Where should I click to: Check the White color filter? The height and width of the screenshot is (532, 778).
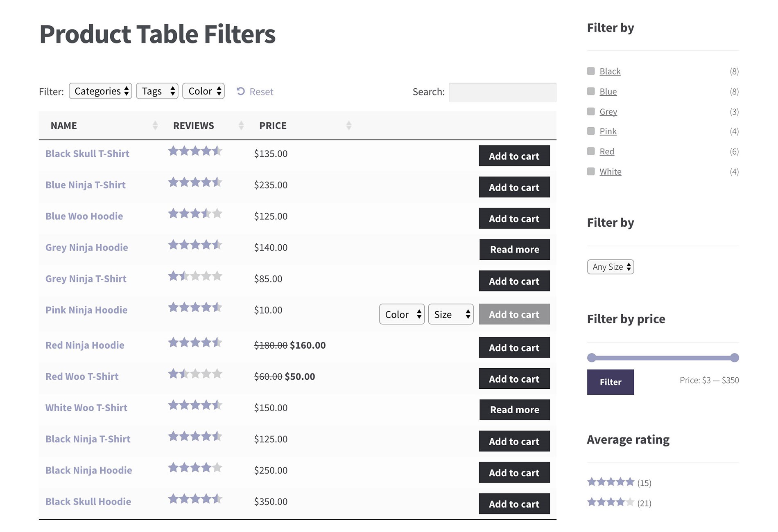tap(590, 171)
